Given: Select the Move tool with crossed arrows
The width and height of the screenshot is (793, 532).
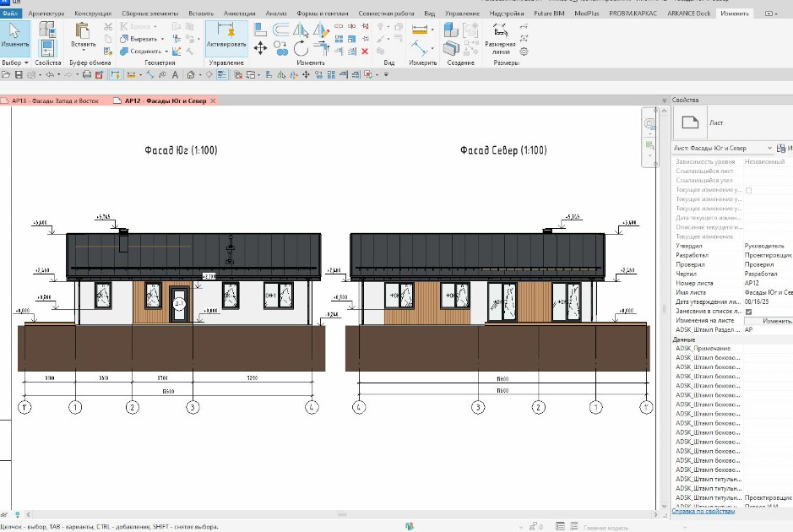Looking at the screenshot, I should click(x=260, y=48).
